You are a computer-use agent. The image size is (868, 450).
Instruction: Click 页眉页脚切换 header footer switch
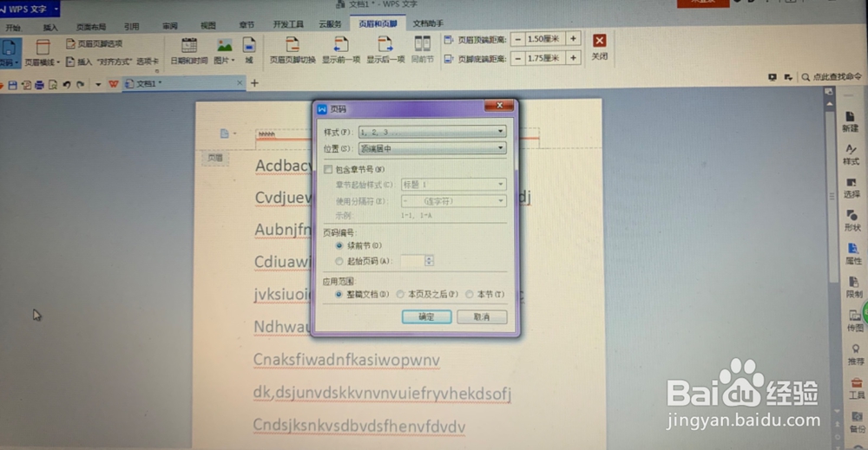(293, 50)
